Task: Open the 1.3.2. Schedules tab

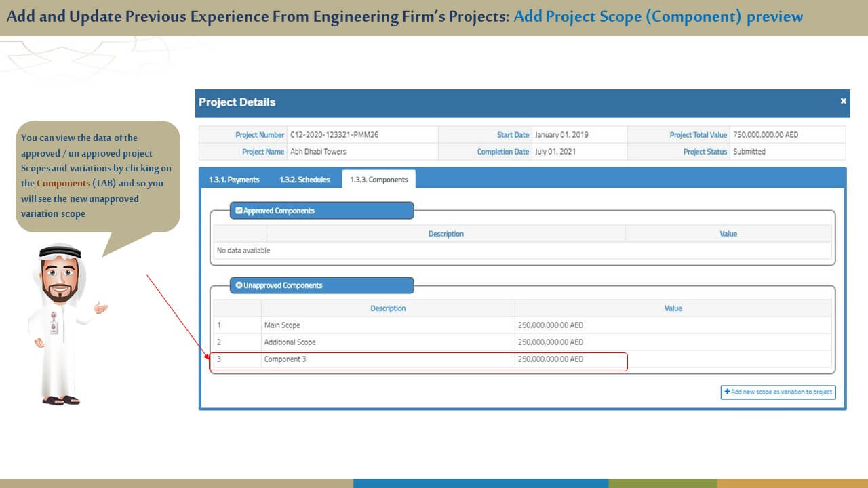Action: coord(304,180)
